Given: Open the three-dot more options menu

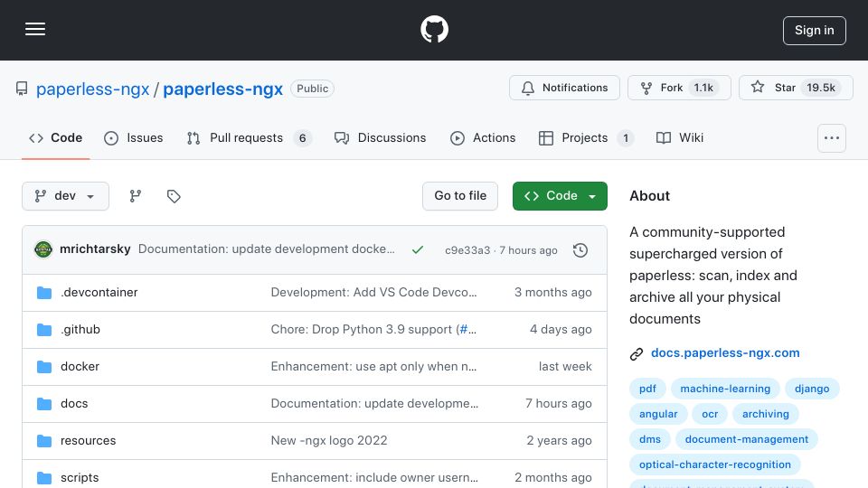Looking at the screenshot, I should pyautogui.click(x=832, y=137).
